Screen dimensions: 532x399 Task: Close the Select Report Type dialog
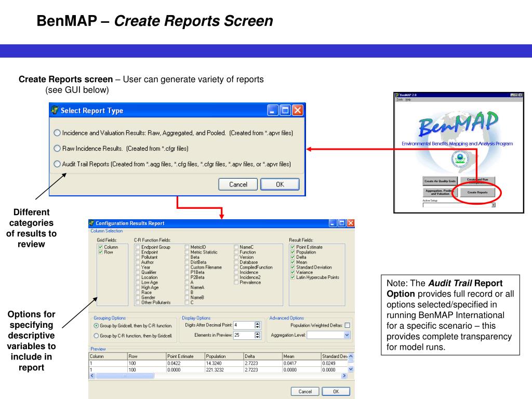pyautogui.click(x=298, y=110)
